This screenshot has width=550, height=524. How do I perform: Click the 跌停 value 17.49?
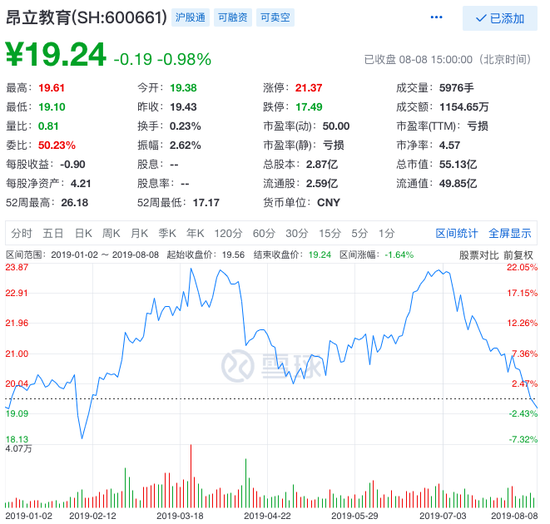pyautogui.click(x=309, y=107)
